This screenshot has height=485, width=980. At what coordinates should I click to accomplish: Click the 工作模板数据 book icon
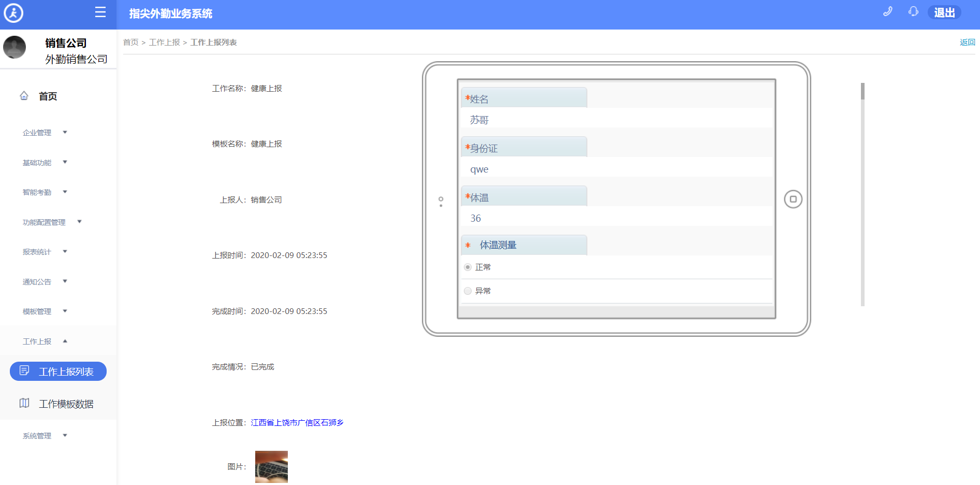(x=24, y=403)
